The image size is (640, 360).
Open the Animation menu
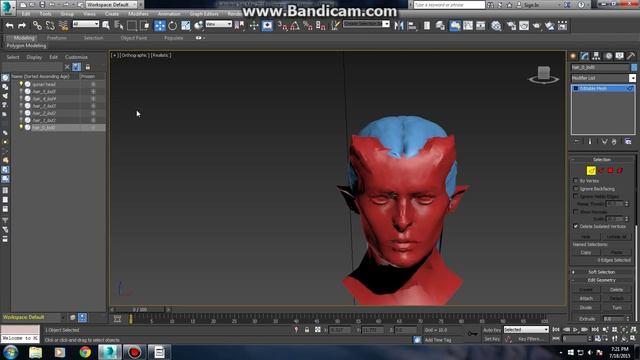169,14
